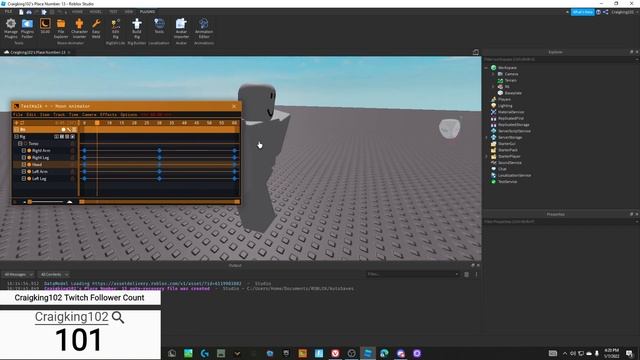This screenshot has height=360, width=640.
Task: Click the orange playhead marker on timeline
Action: pyautogui.click(x=97, y=123)
